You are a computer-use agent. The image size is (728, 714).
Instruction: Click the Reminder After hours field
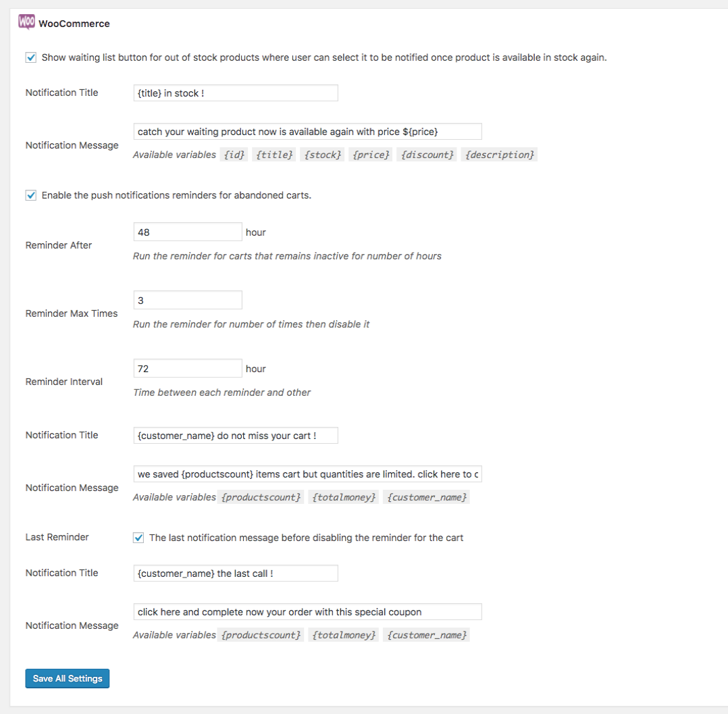188,232
